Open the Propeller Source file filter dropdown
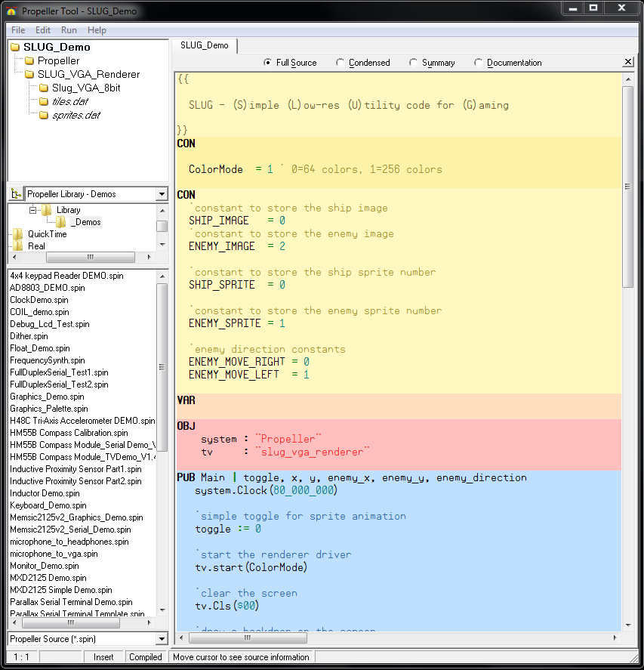This screenshot has width=644, height=670. [162, 639]
